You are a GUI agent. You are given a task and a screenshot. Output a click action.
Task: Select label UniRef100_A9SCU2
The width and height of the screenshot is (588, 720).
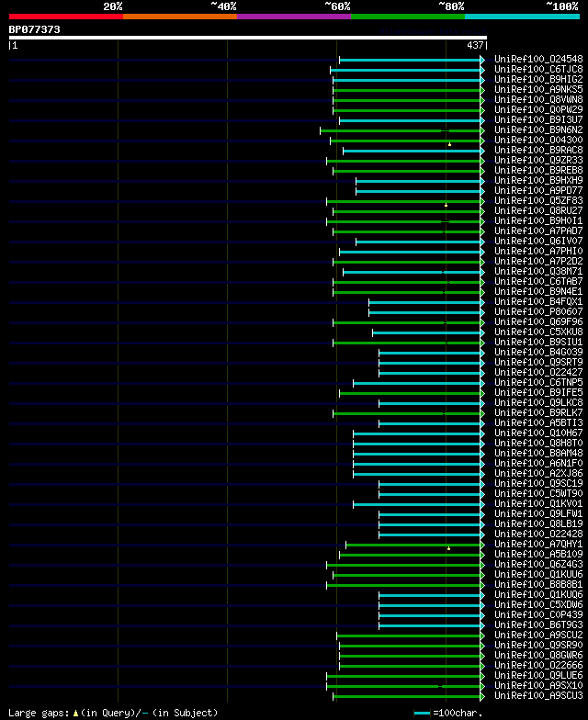point(538,636)
